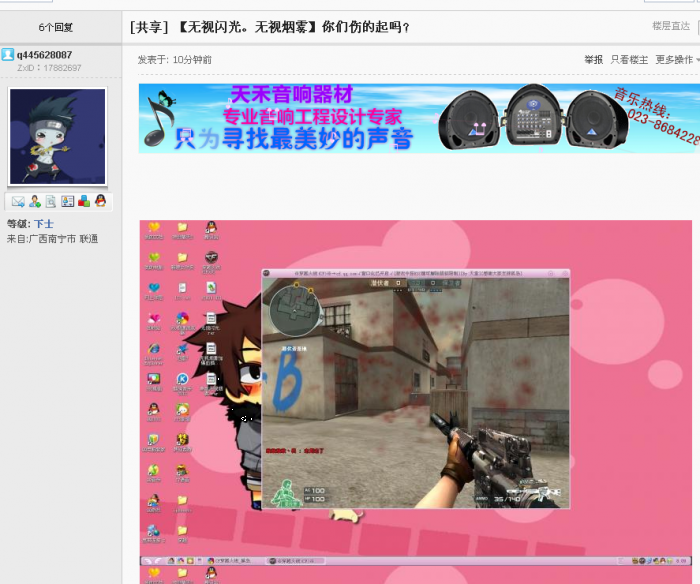Open the profile card icon under avatar

tap(67, 202)
